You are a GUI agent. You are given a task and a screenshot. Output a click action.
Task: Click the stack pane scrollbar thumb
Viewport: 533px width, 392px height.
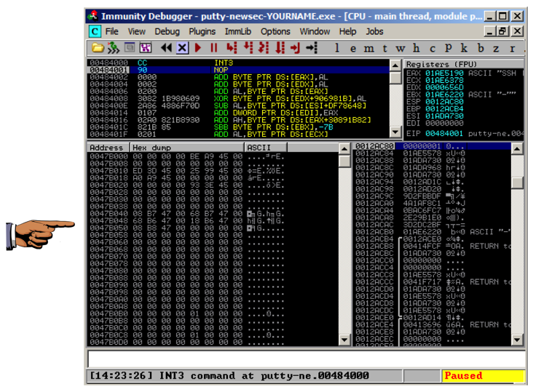tap(517, 183)
